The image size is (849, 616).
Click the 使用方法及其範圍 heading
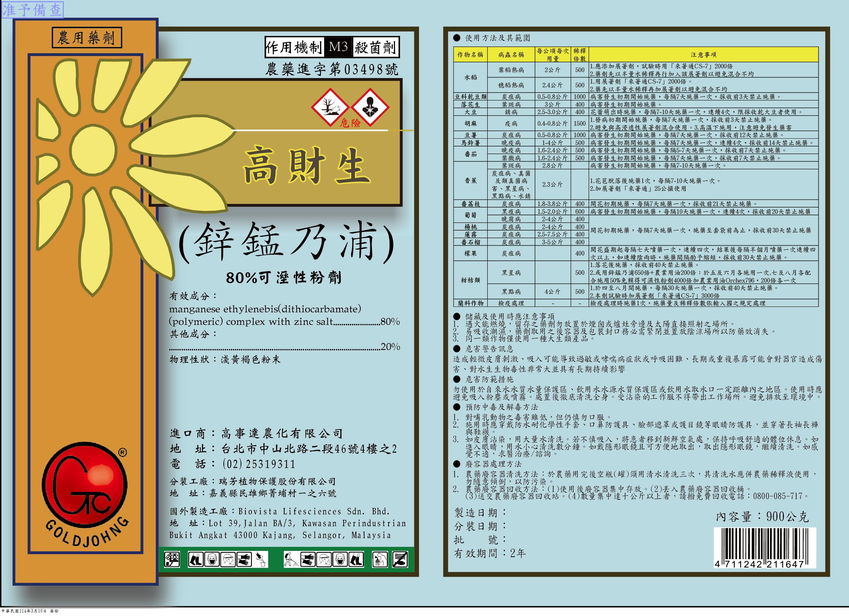pyautogui.click(x=497, y=38)
